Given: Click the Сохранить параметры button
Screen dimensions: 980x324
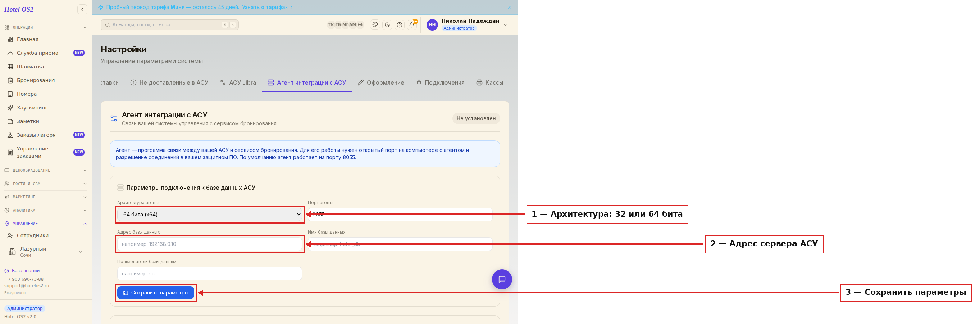Looking at the screenshot, I should (x=156, y=293).
